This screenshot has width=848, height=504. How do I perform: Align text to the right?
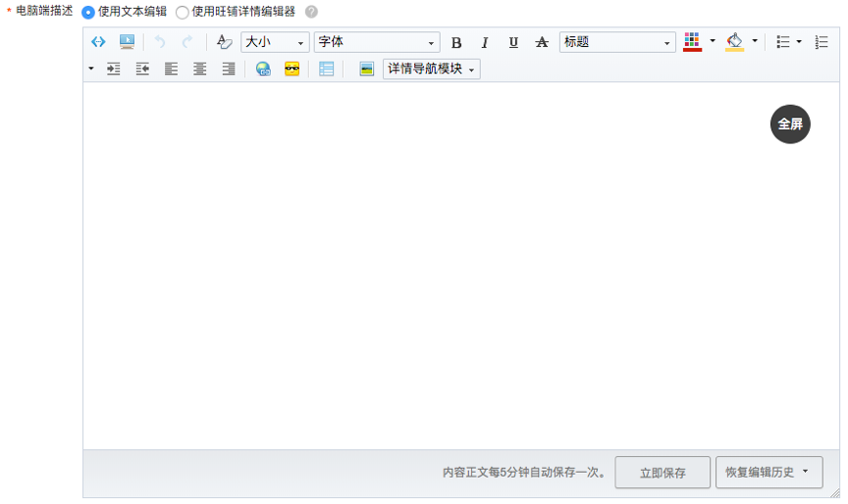point(229,69)
